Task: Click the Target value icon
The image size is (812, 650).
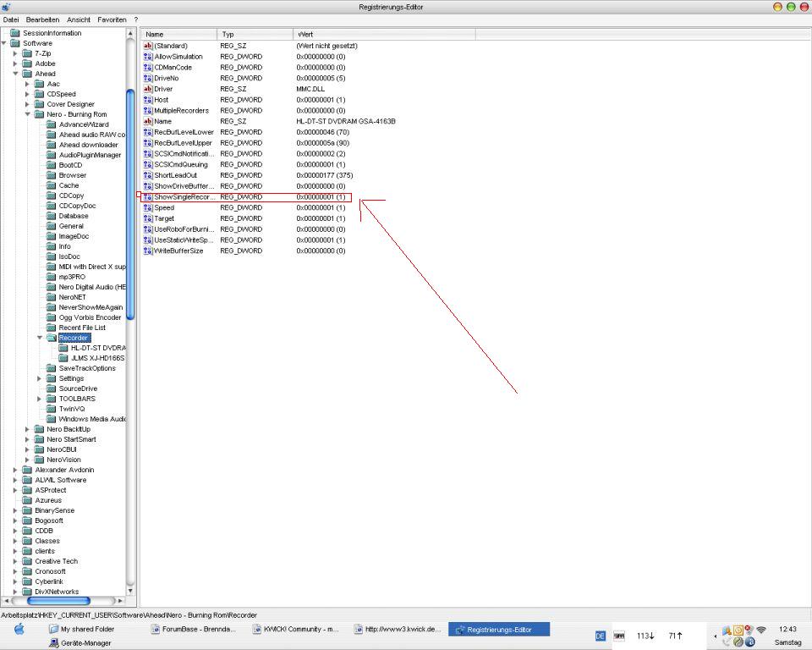Action: tap(147, 218)
